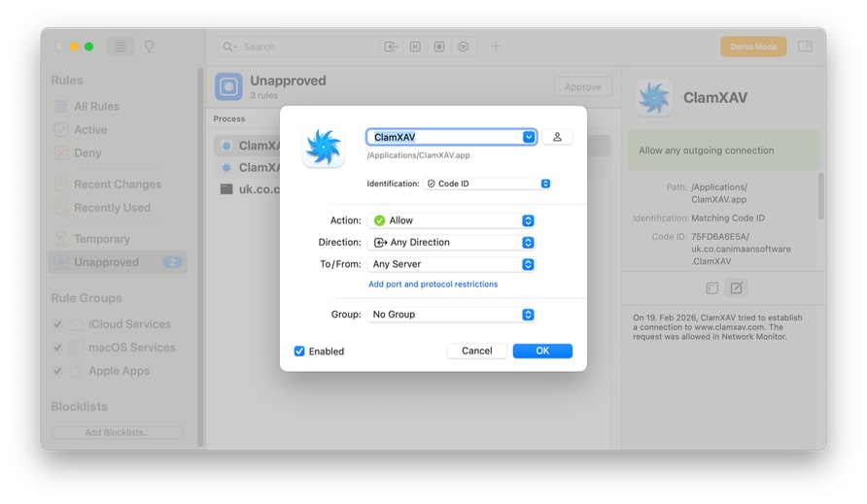Image resolution: width=867 pixels, height=504 pixels.
Task: Select Deny in Rules sidebar
Action: coord(118,153)
